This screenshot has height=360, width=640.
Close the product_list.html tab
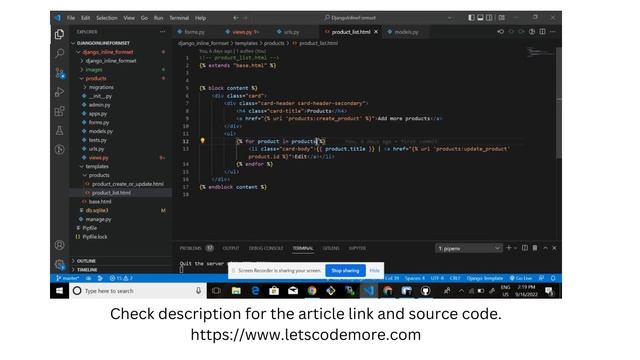376,32
